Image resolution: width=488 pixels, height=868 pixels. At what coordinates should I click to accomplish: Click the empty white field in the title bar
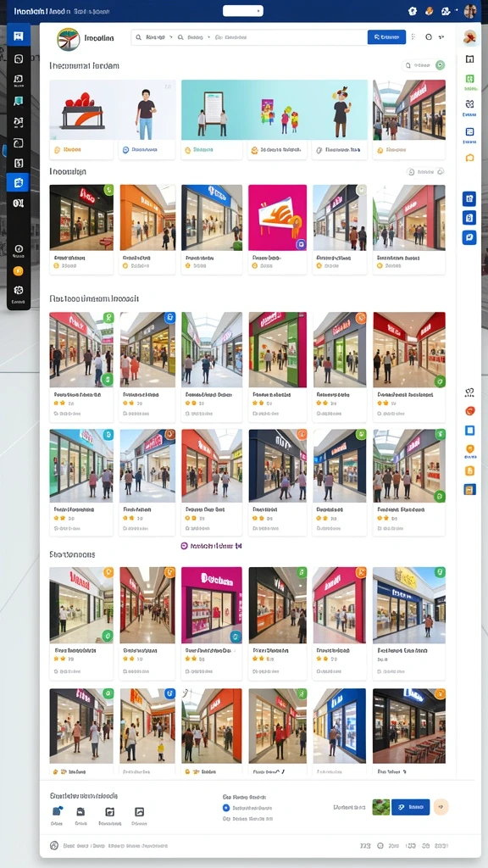[x=243, y=10]
